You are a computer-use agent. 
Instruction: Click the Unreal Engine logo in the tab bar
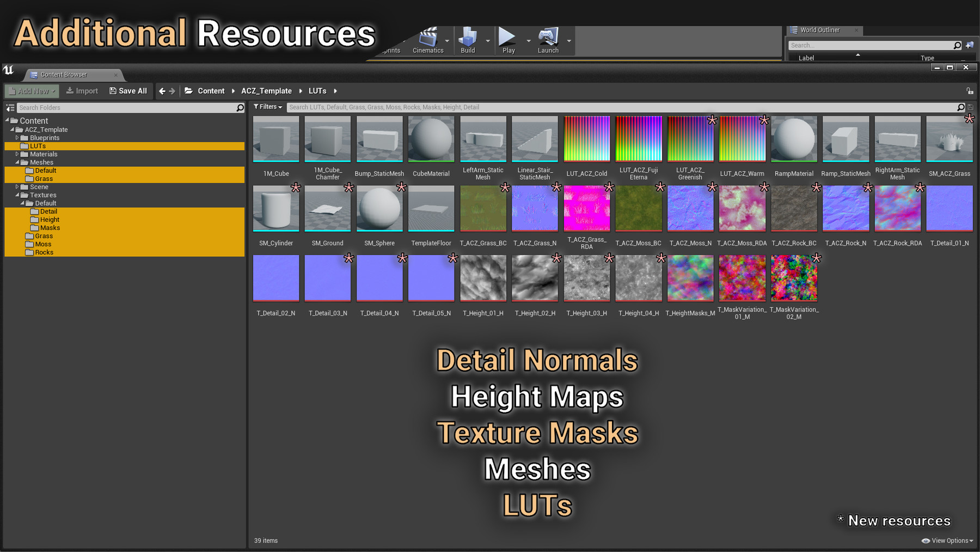(x=8, y=71)
